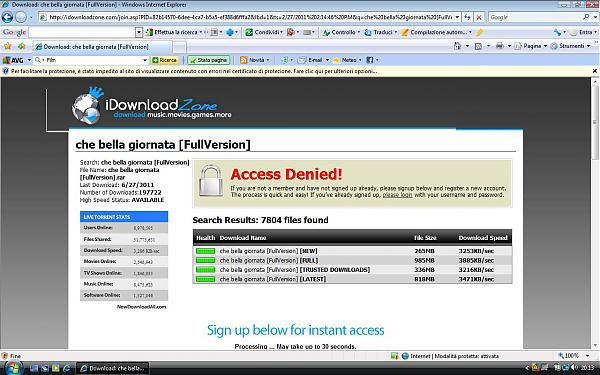Click into the Google search box at top right
This screenshot has width=600, height=375.
click(535, 17)
